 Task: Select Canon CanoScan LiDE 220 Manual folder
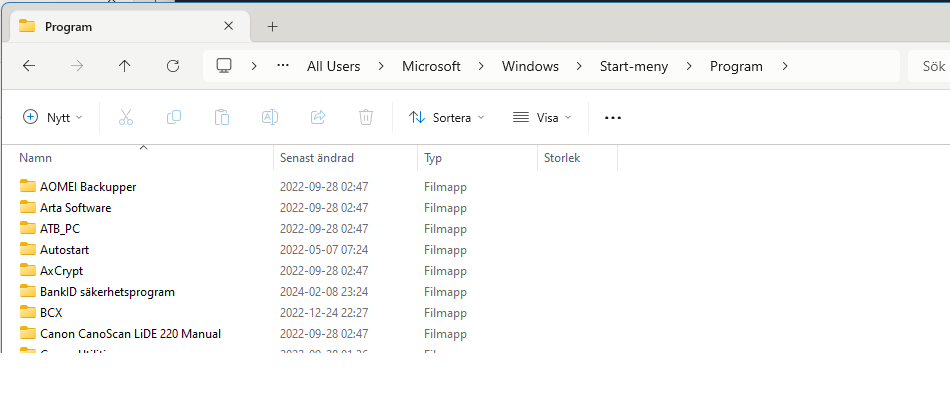pos(130,334)
